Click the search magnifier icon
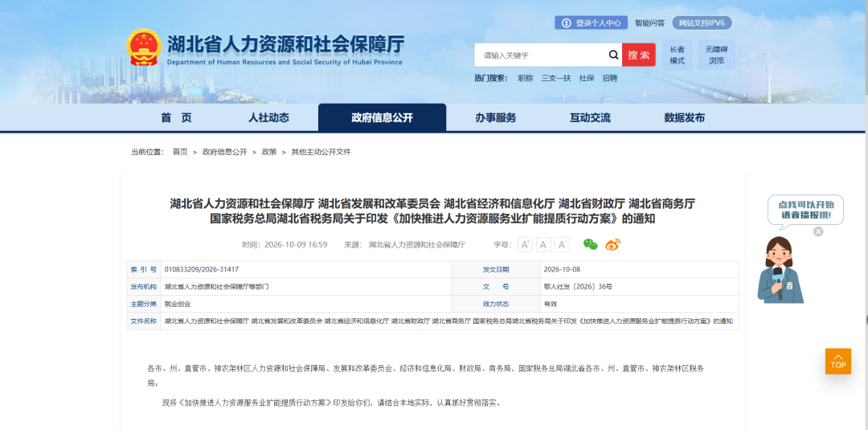The width and height of the screenshot is (868, 430). pyautogui.click(x=613, y=55)
